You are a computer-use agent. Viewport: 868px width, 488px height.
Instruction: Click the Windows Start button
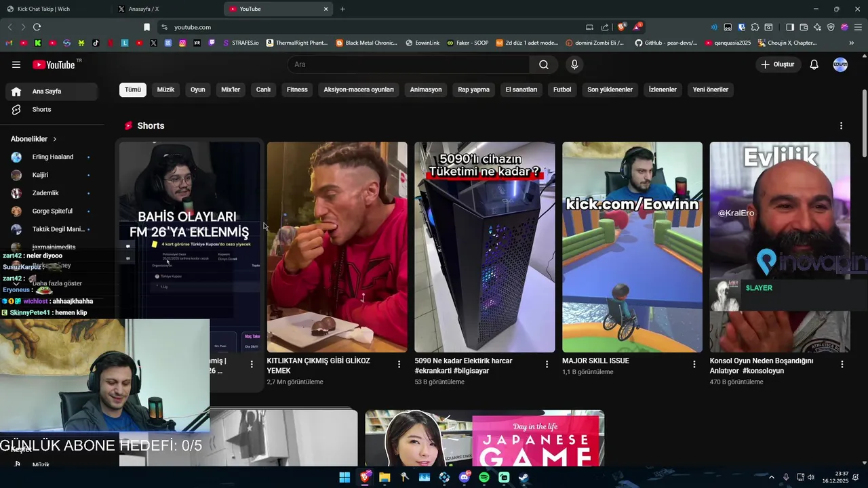(x=344, y=477)
